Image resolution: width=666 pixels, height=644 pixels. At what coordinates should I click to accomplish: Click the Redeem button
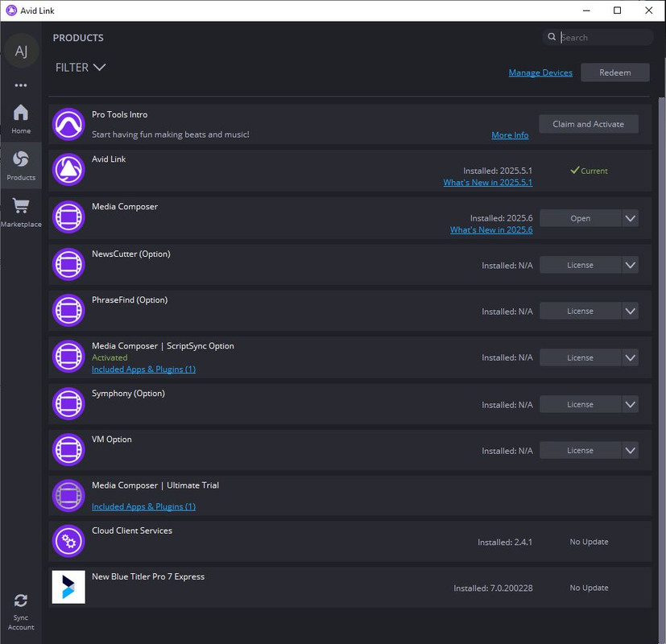tap(614, 72)
